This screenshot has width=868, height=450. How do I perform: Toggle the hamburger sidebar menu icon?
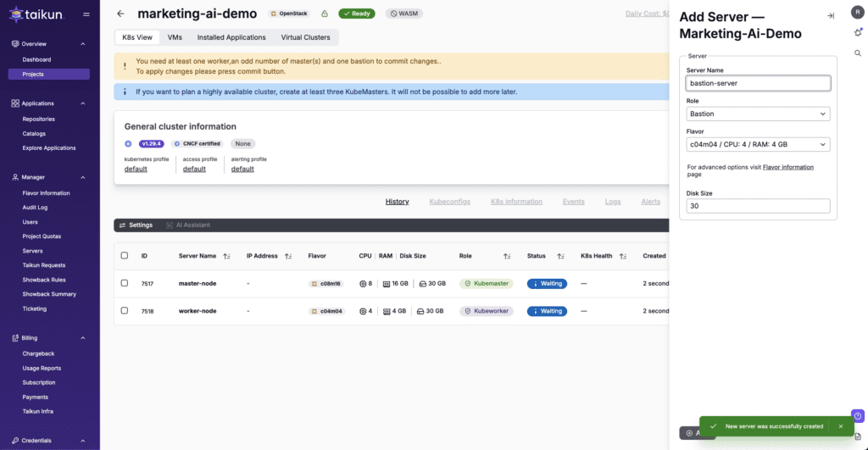click(86, 14)
